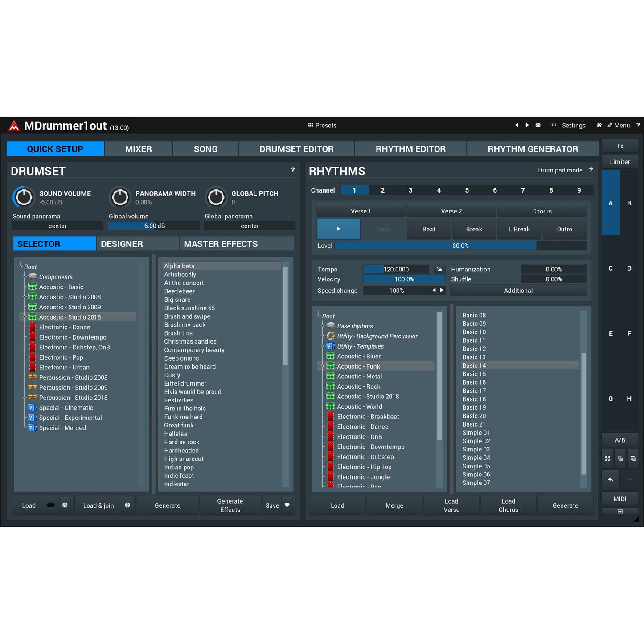Click the Generate Effects button
Image resolution: width=644 pixels, height=644 pixels.
click(x=230, y=505)
